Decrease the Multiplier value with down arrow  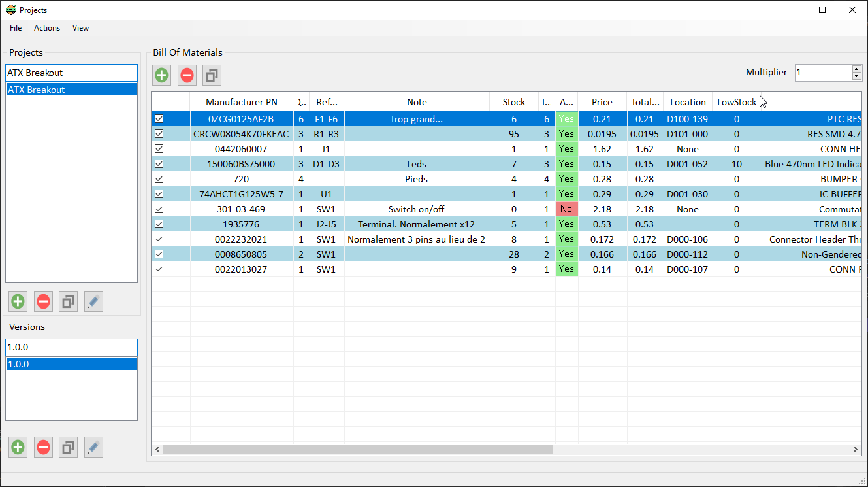click(x=857, y=76)
